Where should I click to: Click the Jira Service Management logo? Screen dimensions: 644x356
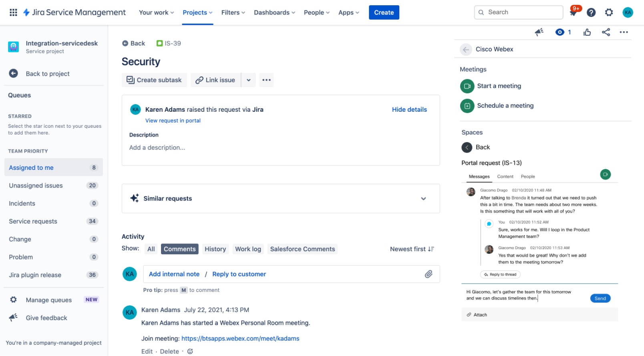coord(74,12)
